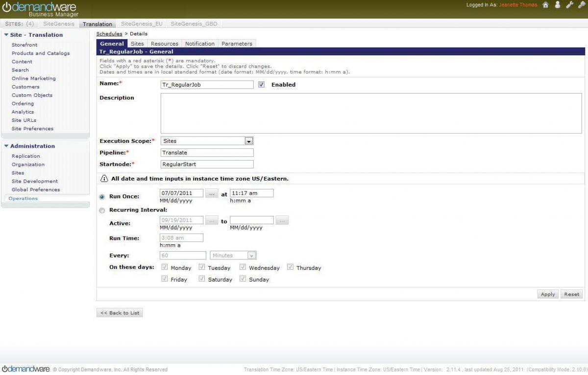Toggle the Enabled checkbox
This screenshot has height=375, width=588.
click(261, 84)
